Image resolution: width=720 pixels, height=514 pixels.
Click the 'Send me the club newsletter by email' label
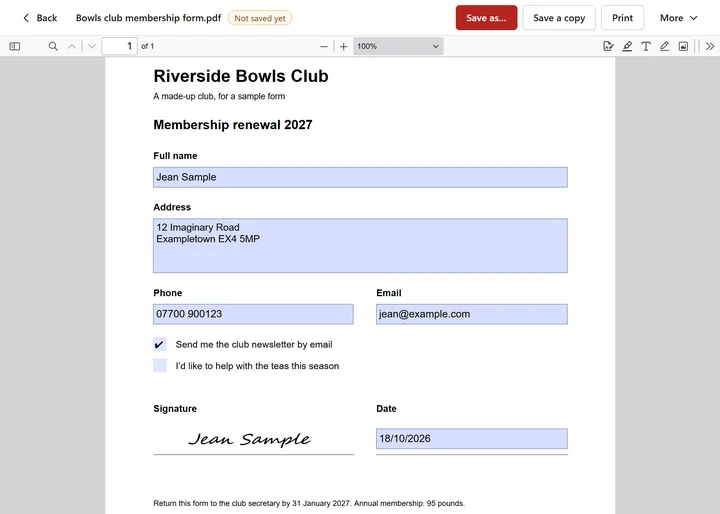click(x=254, y=345)
